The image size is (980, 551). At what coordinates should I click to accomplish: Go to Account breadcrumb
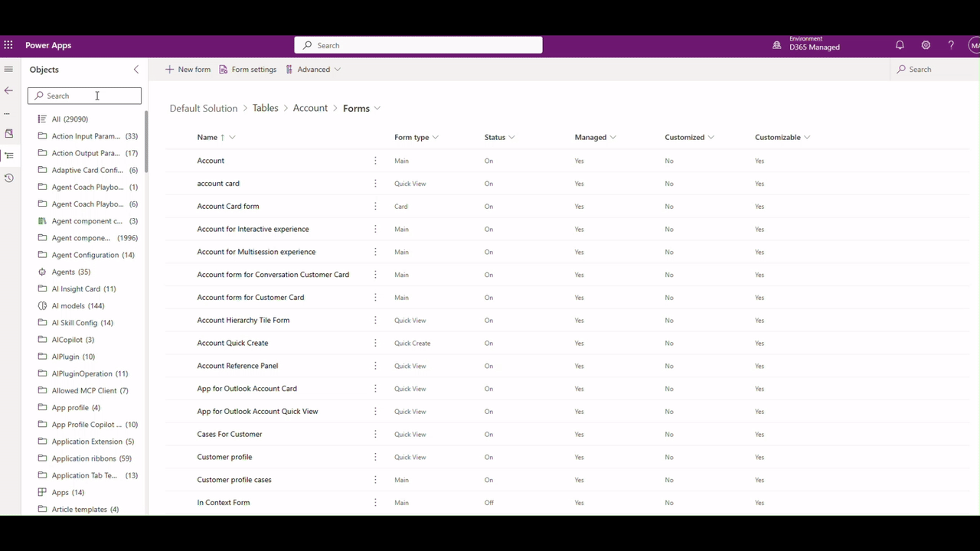pyautogui.click(x=310, y=109)
